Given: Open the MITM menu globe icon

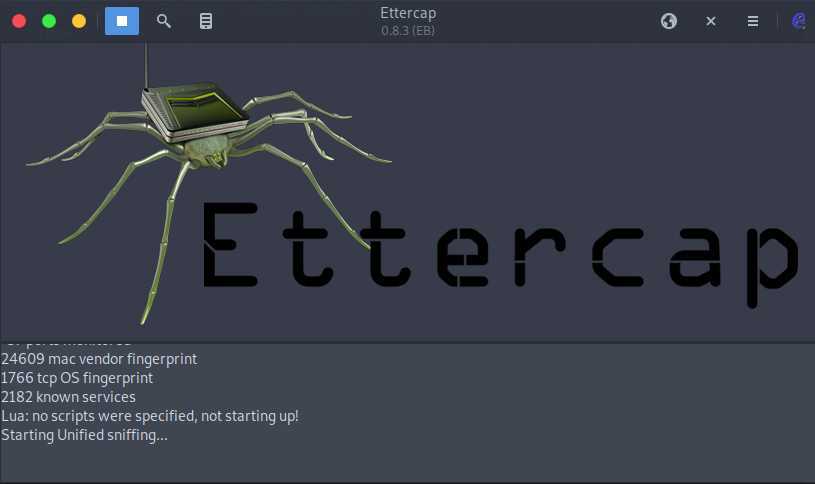Looking at the screenshot, I should (x=668, y=21).
